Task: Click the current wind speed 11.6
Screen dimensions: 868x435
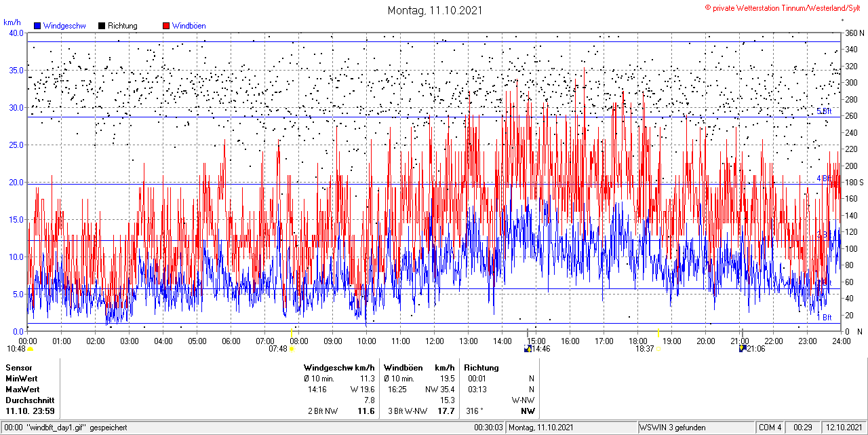Action: [366, 411]
